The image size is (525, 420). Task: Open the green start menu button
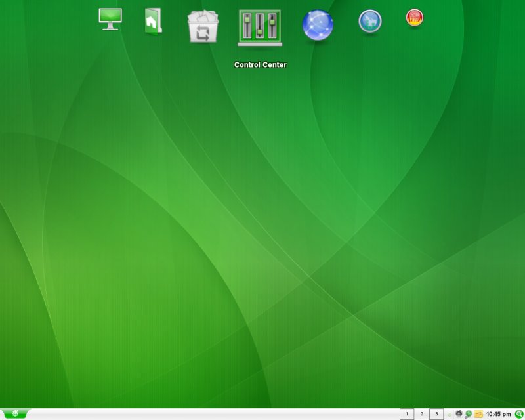pos(14,414)
